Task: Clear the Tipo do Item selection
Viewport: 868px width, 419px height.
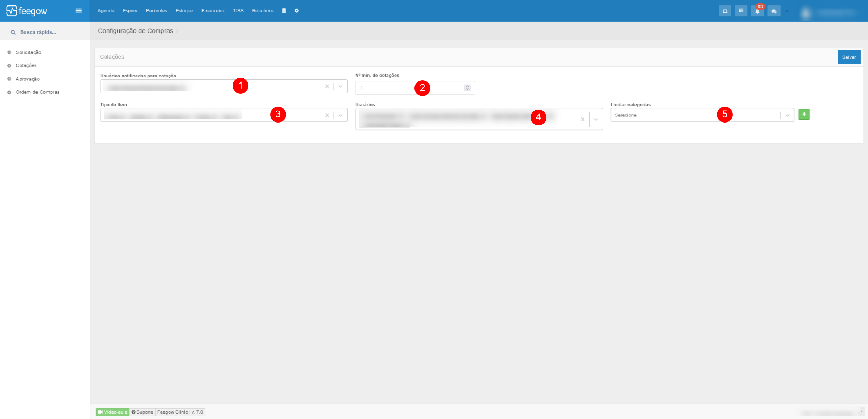Action: [x=327, y=115]
